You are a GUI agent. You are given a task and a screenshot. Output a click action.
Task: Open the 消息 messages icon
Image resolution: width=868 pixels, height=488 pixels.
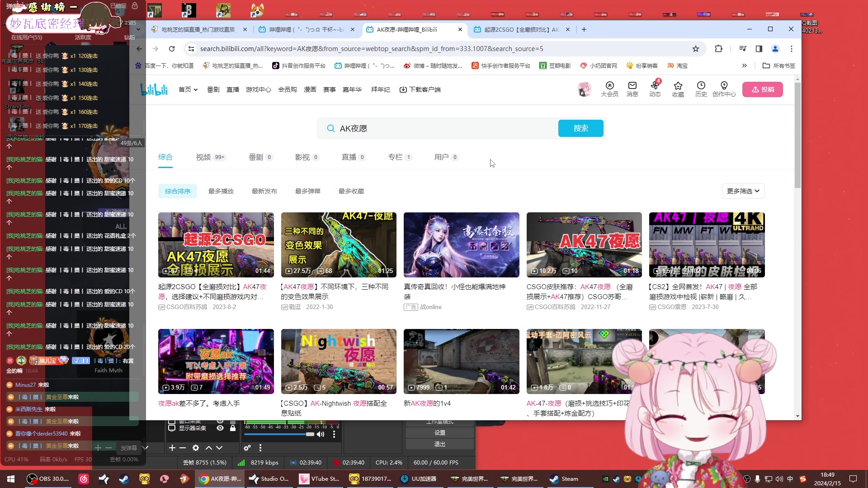632,89
